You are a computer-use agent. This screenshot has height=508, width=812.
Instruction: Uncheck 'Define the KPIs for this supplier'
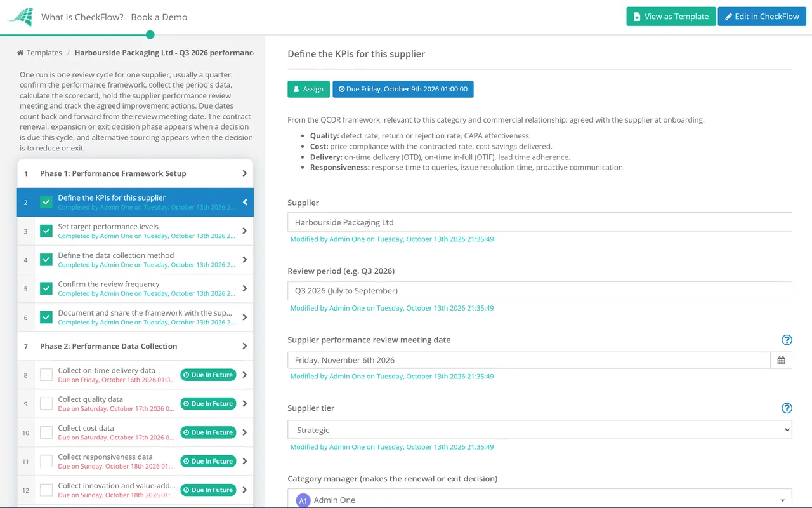[46, 202]
